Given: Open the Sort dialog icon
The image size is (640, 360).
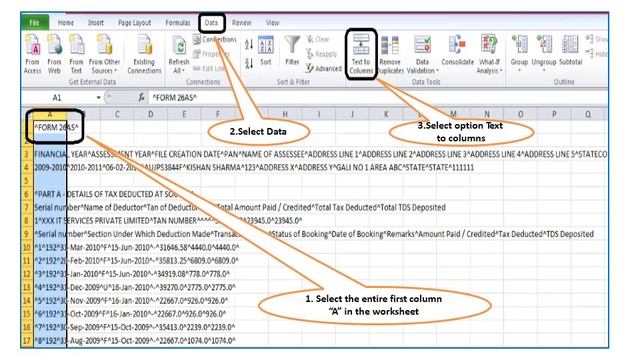Looking at the screenshot, I should pyautogui.click(x=266, y=51).
